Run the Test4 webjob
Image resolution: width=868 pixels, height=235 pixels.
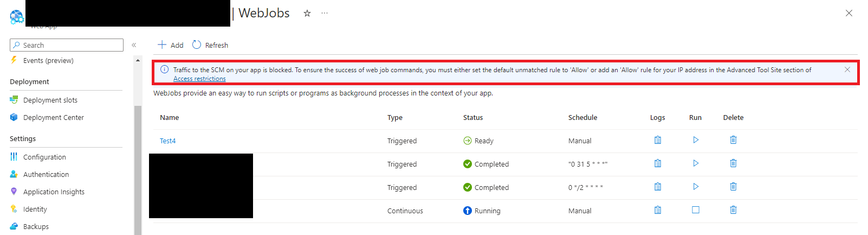[696, 140]
